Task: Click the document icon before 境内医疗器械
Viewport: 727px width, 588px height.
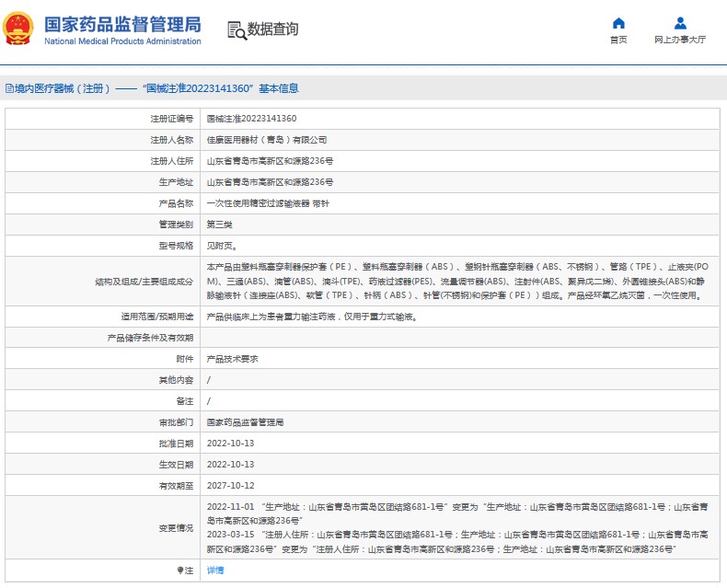Action: 9,88
